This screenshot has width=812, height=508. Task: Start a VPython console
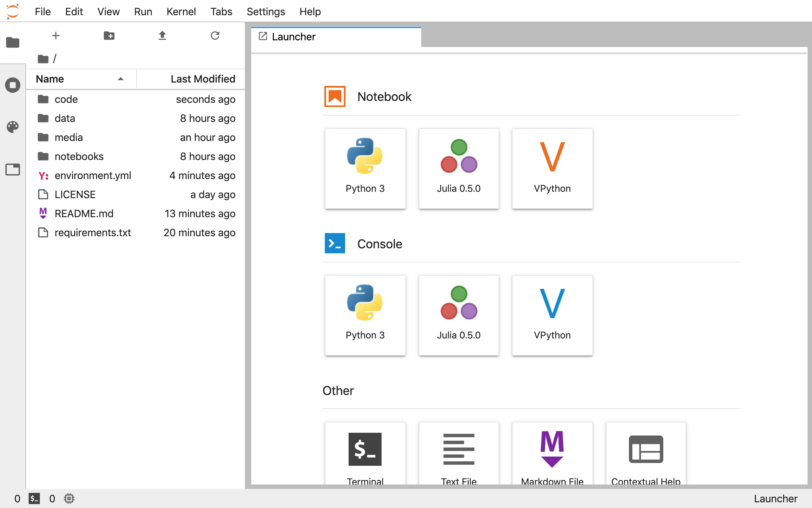coord(552,315)
